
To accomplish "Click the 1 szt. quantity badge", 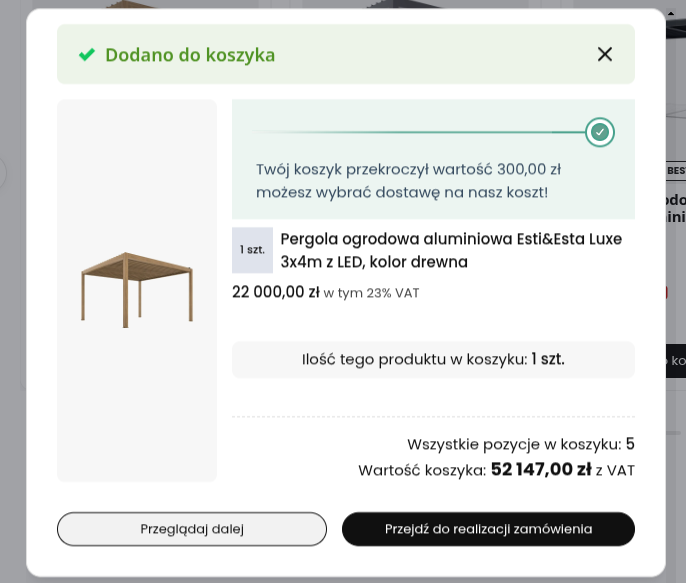I will click(x=252, y=250).
